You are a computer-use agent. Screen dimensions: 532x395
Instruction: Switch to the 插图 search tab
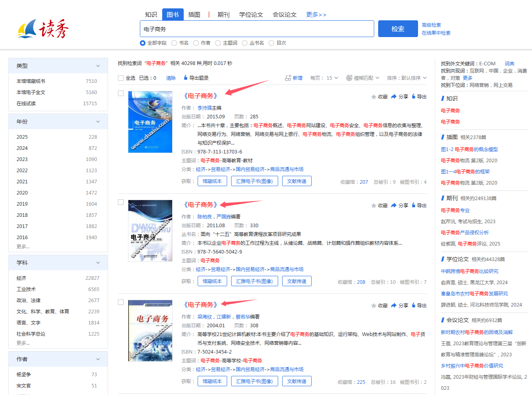coord(194,14)
